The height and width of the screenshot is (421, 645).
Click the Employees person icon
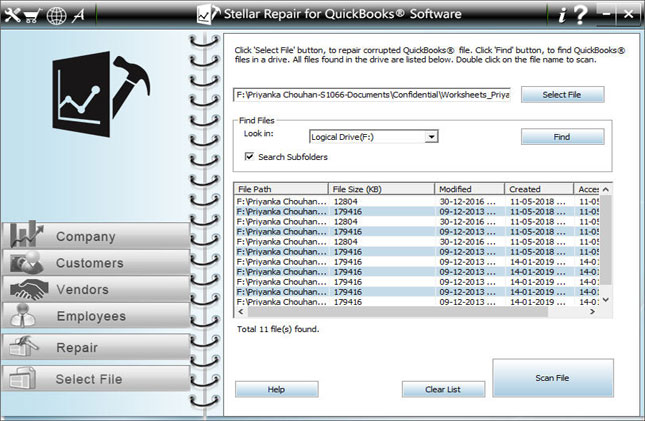coord(23,316)
